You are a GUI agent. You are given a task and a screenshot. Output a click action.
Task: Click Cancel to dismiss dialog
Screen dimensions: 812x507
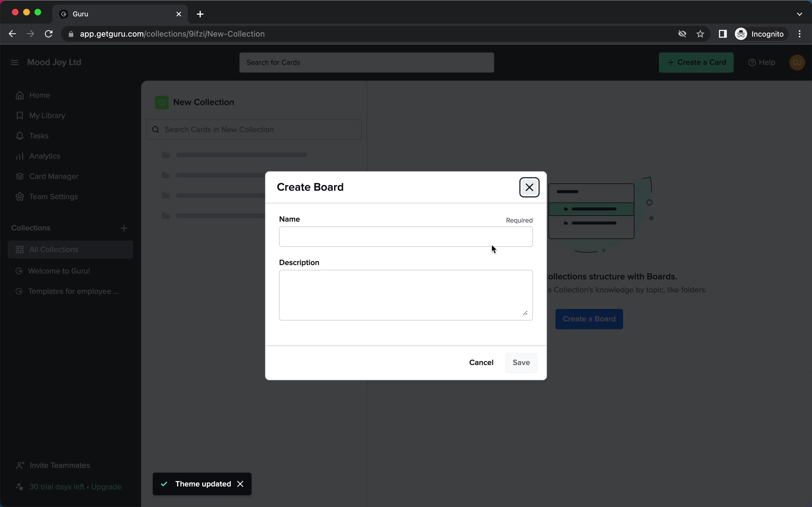(x=481, y=362)
